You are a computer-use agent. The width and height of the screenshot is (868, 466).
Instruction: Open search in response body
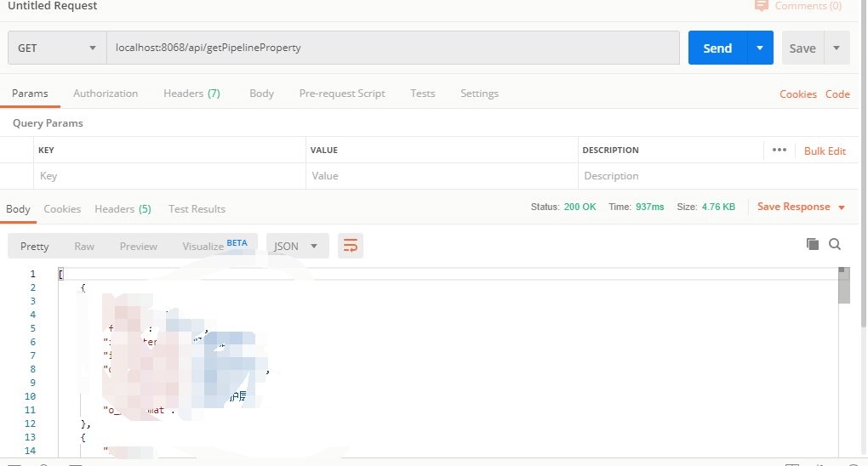pyautogui.click(x=835, y=244)
